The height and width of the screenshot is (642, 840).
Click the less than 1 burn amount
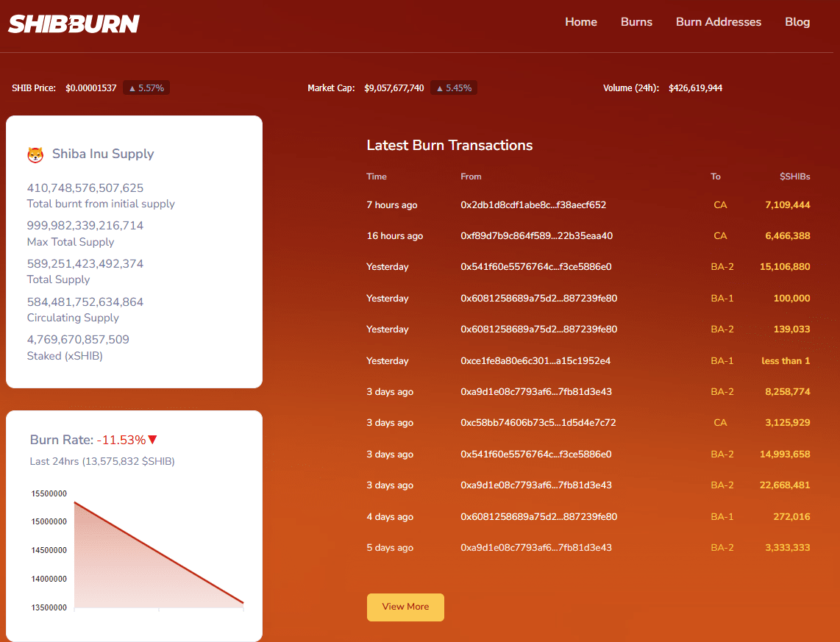pos(786,361)
